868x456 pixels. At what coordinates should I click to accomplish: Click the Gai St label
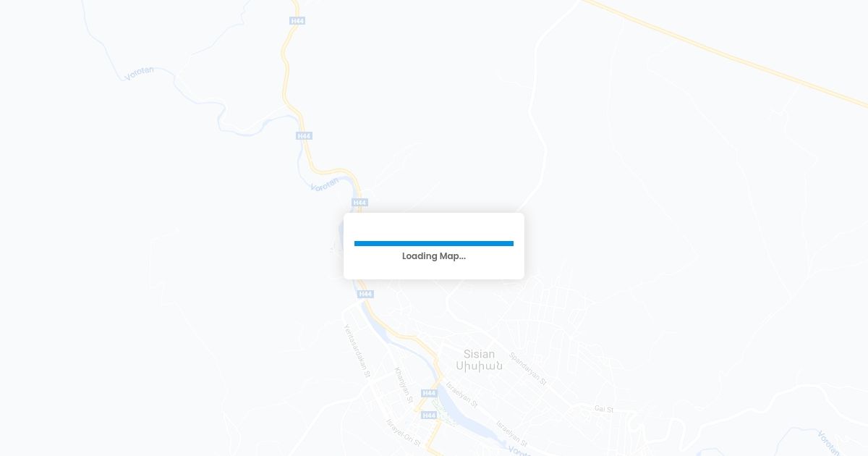tap(604, 410)
